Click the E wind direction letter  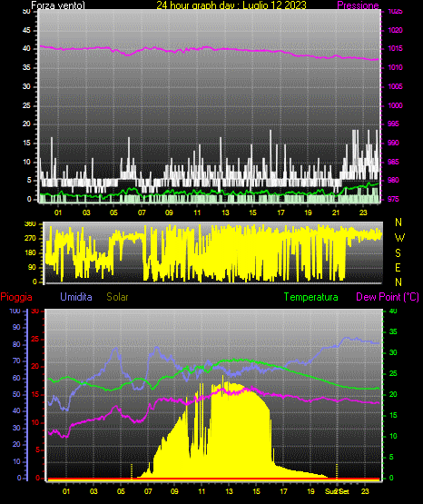tap(398, 267)
